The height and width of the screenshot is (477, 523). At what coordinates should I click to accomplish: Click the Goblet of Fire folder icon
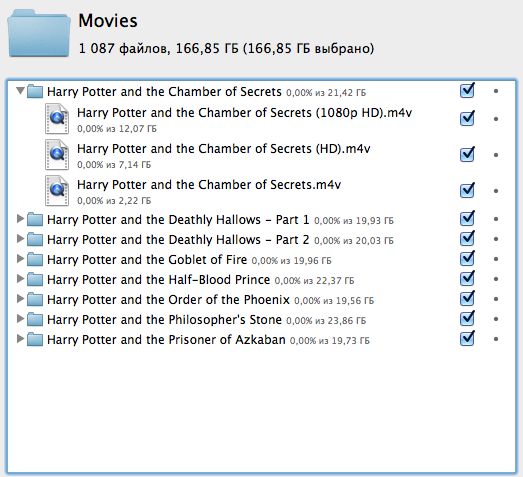tap(35, 260)
